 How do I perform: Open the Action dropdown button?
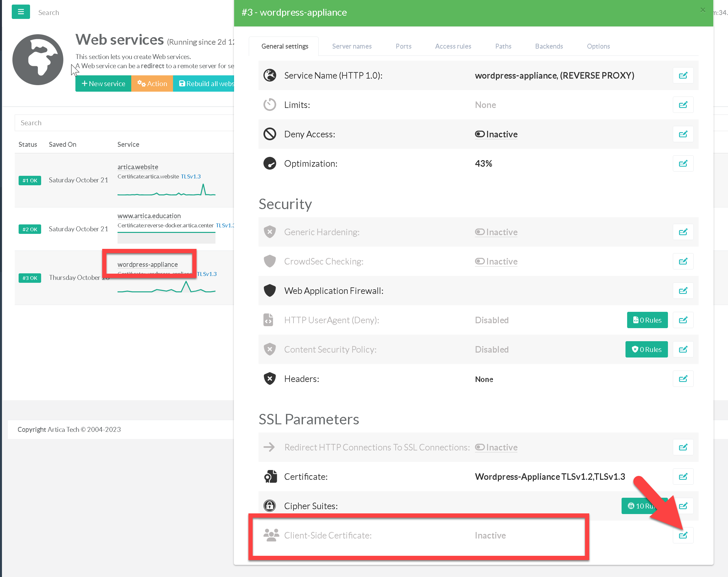tap(152, 84)
